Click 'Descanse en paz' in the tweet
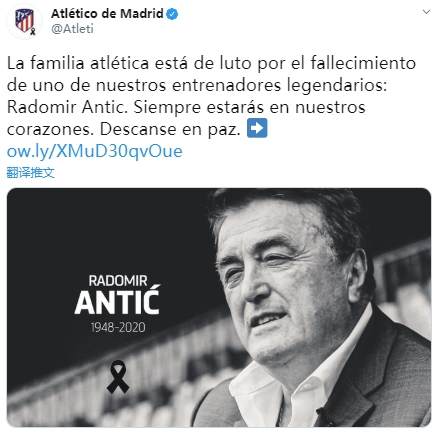439x430 pixels. tap(170, 129)
